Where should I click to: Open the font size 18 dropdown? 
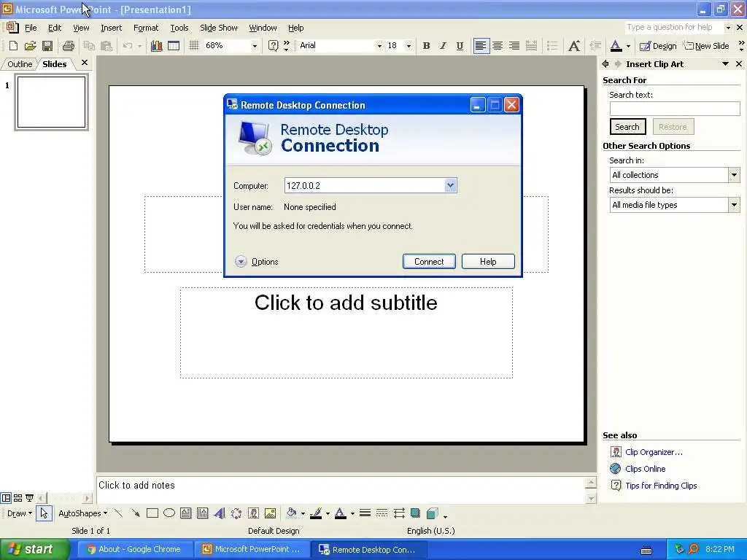point(409,46)
